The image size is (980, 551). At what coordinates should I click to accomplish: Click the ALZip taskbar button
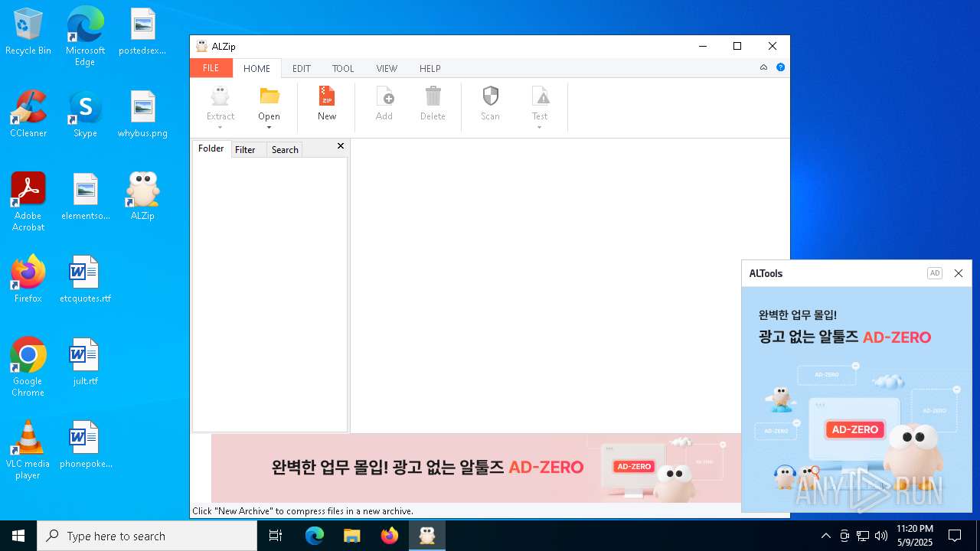(x=427, y=536)
